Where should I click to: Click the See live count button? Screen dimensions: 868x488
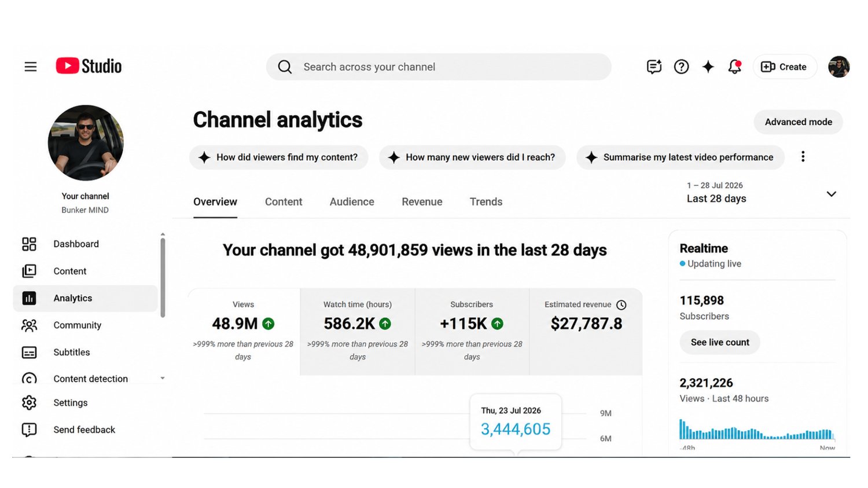pyautogui.click(x=720, y=342)
